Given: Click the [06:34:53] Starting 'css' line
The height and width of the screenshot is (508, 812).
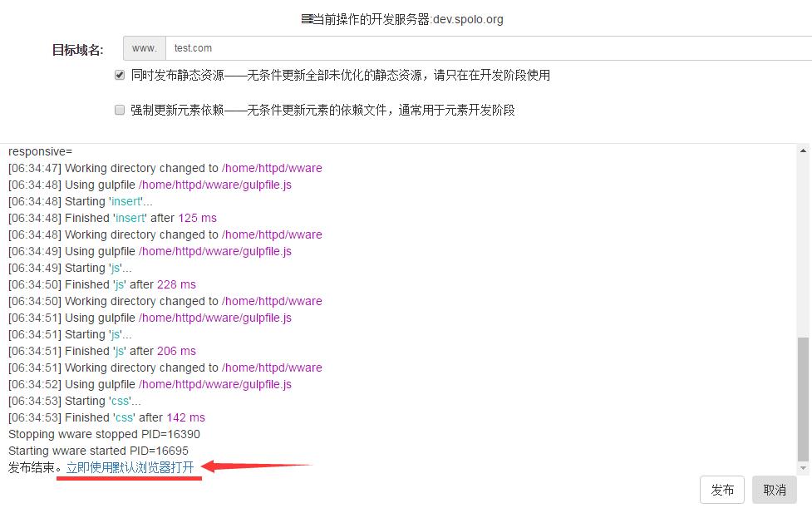Looking at the screenshot, I should point(75,401).
